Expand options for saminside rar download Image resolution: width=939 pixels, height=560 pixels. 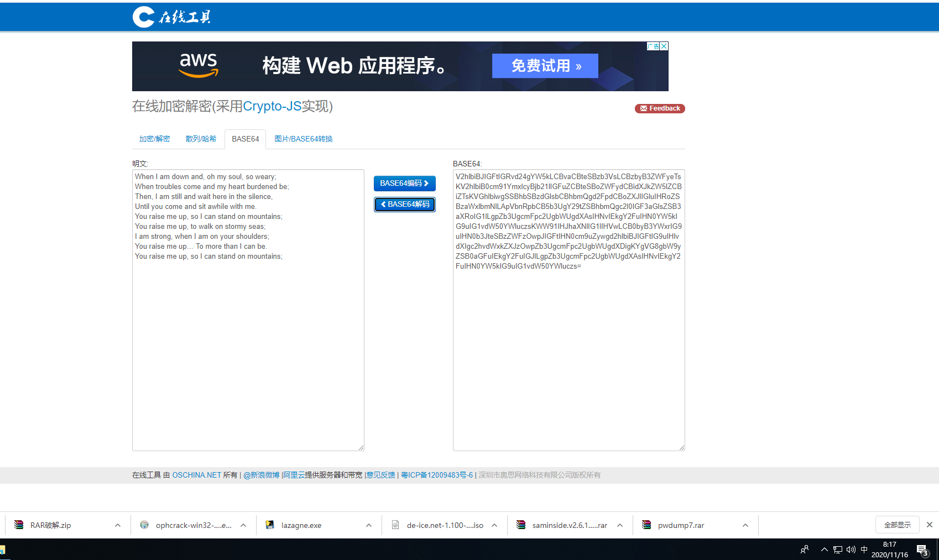[620, 525]
